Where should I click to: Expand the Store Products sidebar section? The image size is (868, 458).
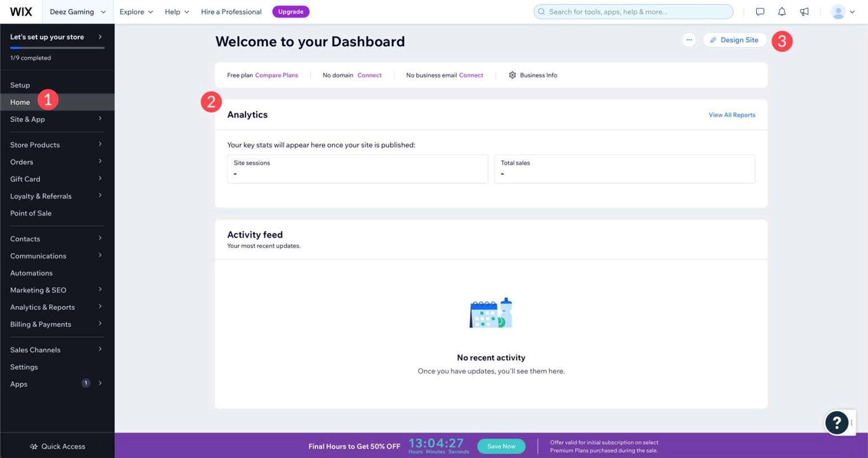click(35, 145)
